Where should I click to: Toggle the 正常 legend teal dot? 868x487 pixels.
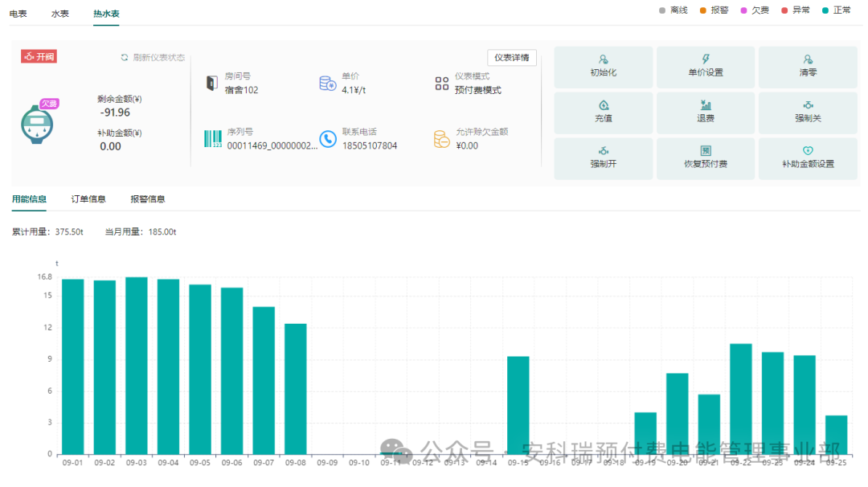pyautogui.click(x=825, y=10)
